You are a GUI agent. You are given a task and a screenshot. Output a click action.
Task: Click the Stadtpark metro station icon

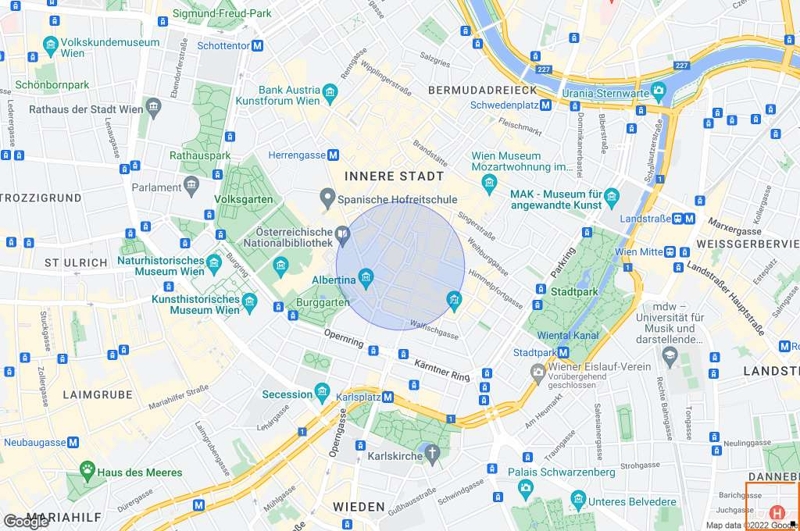tap(563, 352)
